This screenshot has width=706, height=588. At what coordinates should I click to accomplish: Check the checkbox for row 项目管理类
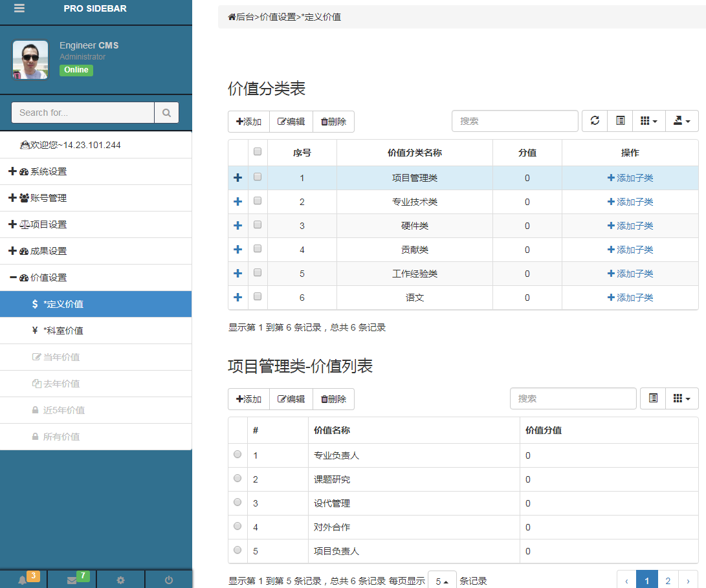(258, 177)
